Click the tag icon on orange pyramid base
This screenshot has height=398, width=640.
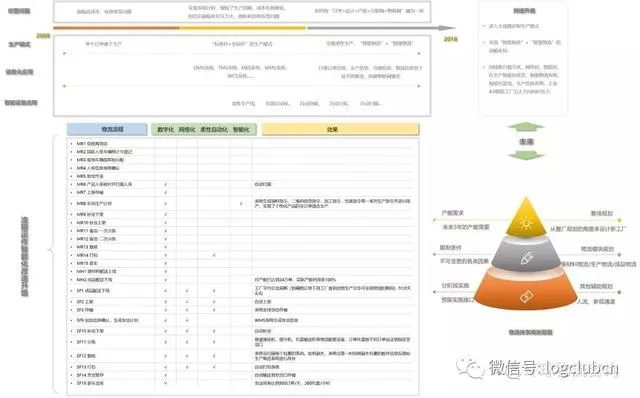pos(526,296)
